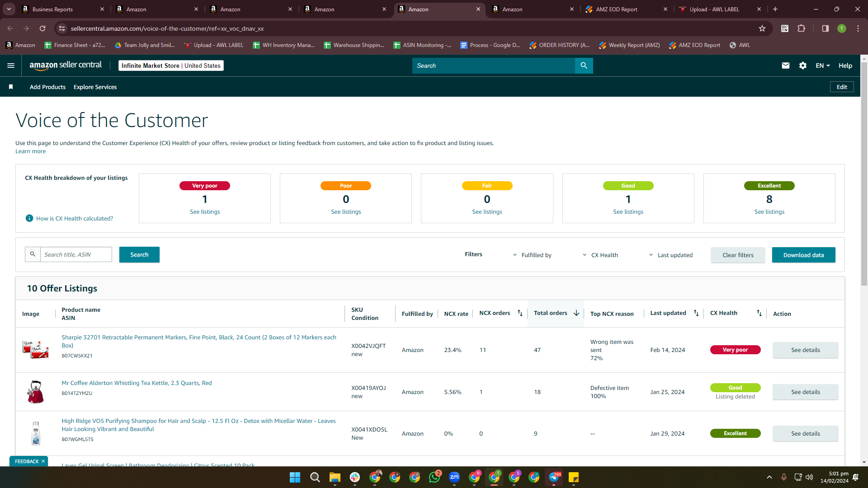Click the Edit button in navigation bar

(842, 87)
